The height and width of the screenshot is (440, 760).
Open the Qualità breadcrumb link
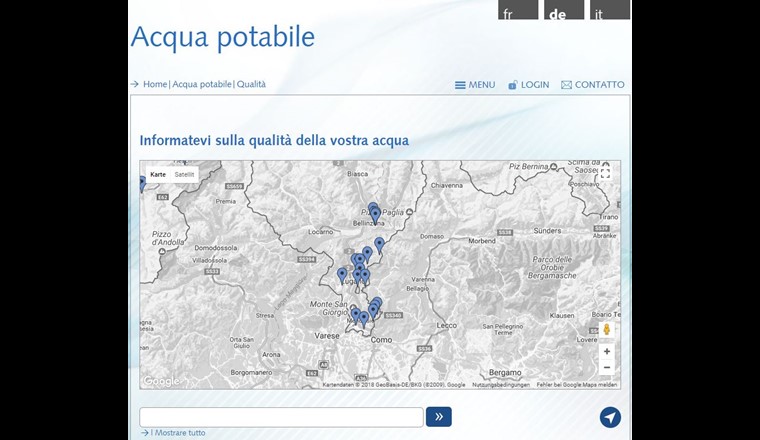[x=251, y=84]
